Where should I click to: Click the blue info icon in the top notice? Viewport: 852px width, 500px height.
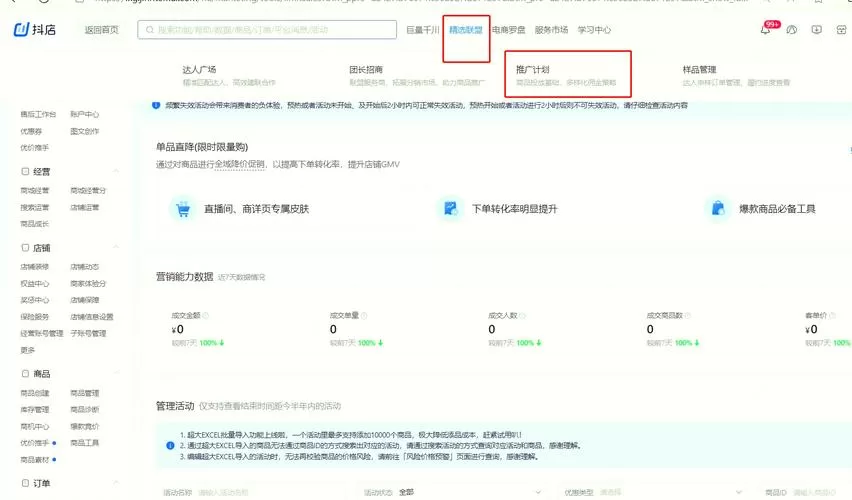pos(156,105)
